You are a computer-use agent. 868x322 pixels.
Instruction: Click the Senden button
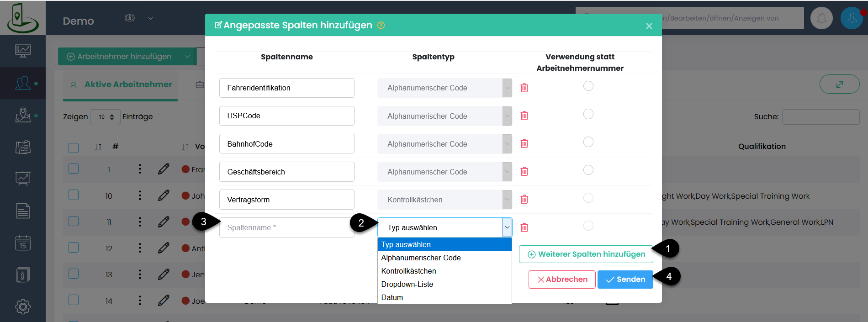[625, 280]
